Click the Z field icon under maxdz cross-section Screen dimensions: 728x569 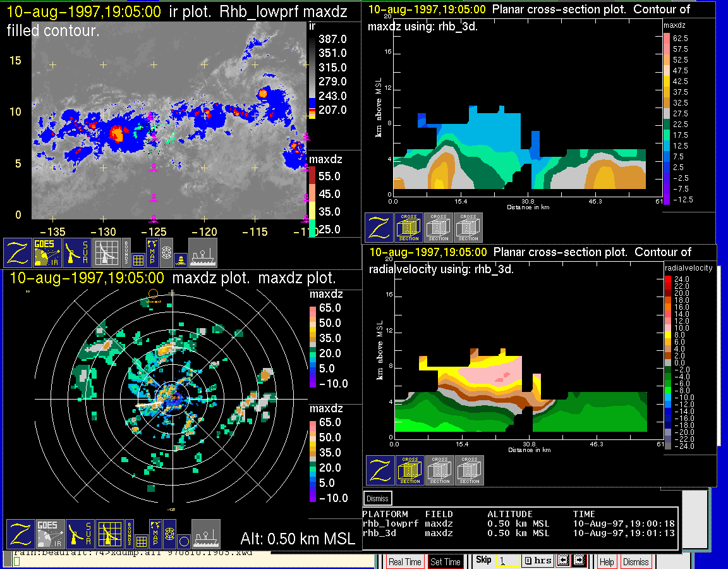click(x=379, y=228)
